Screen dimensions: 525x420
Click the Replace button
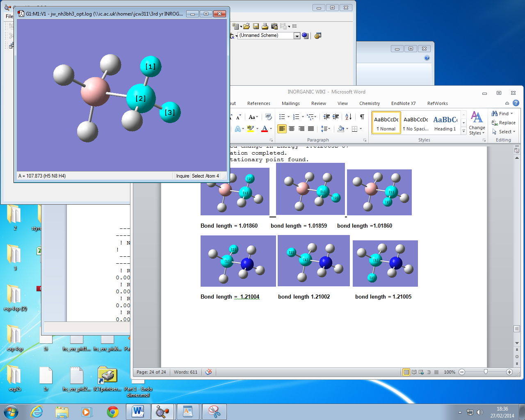coord(504,123)
